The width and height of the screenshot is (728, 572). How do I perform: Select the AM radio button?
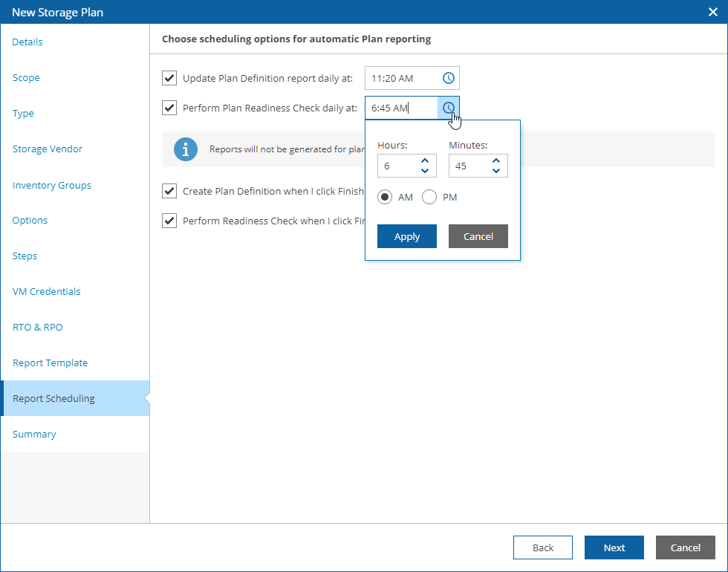click(385, 198)
